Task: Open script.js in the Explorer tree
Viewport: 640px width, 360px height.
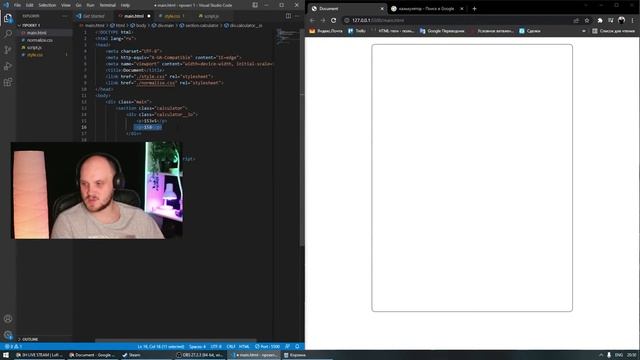Action: pyautogui.click(x=34, y=47)
